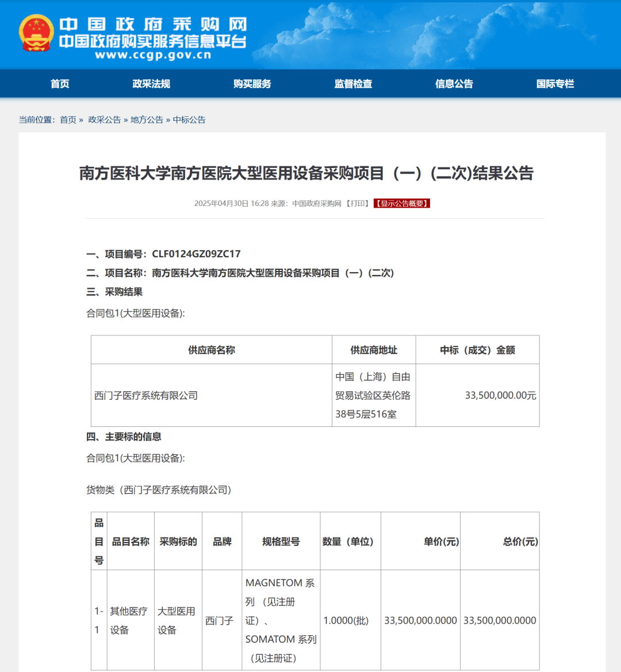Click the total price cell 33,500,000.0000

coord(500,620)
